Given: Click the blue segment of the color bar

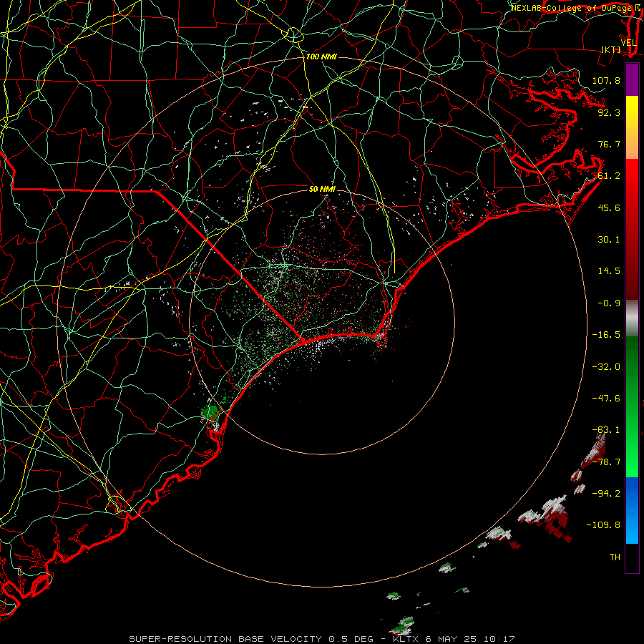Looking at the screenshot, I should [x=632, y=510].
